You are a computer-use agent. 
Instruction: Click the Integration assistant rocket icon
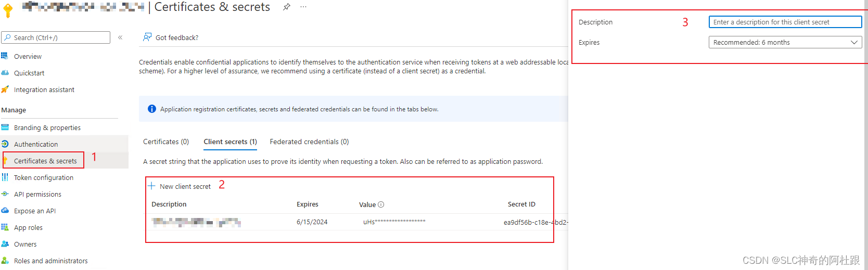[x=5, y=89]
